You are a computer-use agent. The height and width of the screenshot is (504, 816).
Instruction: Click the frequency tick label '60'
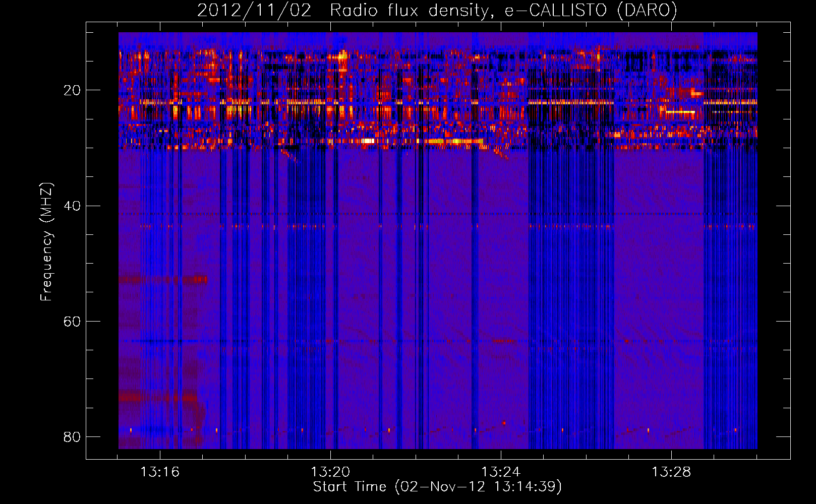pyautogui.click(x=72, y=322)
